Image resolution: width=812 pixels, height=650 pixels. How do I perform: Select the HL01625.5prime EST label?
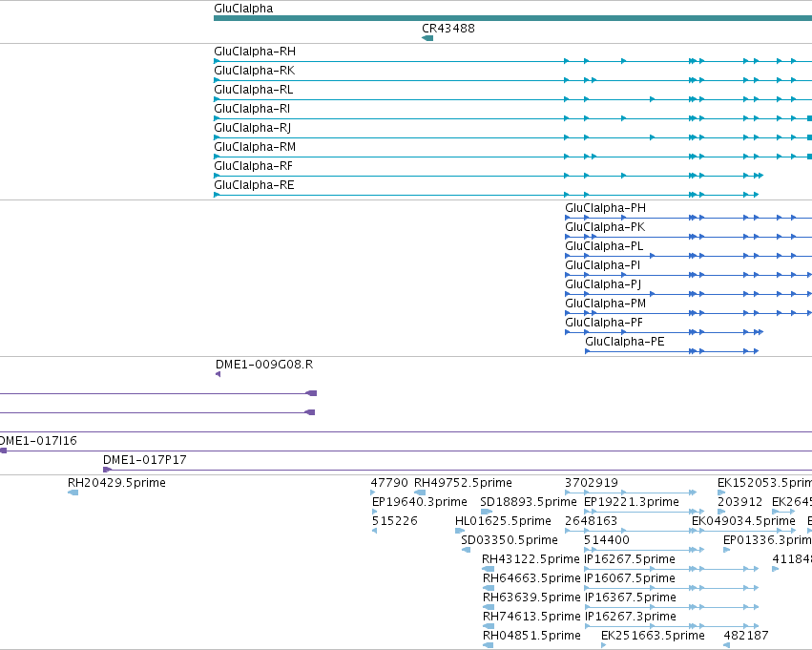(x=503, y=521)
